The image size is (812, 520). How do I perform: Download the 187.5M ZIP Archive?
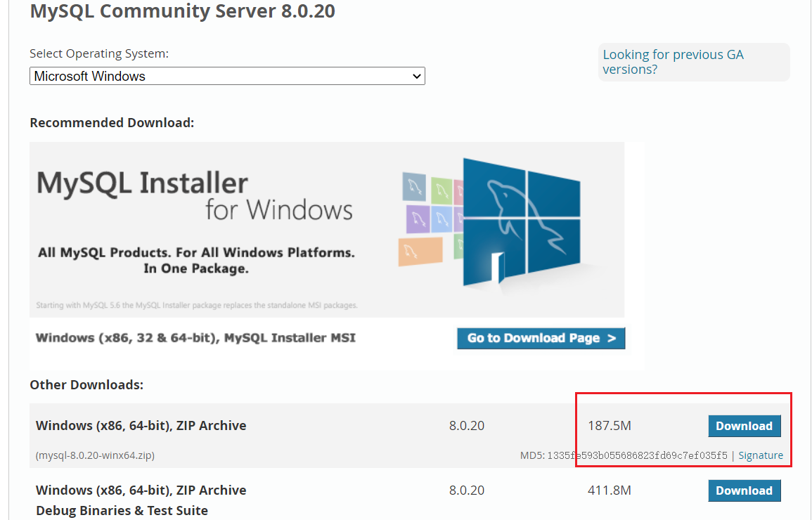tap(745, 426)
